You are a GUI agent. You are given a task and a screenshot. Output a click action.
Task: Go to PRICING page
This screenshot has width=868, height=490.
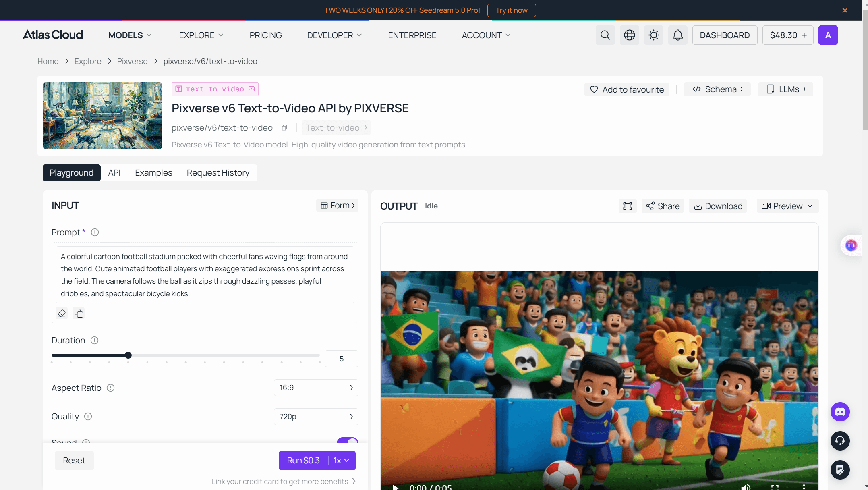pyautogui.click(x=265, y=35)
